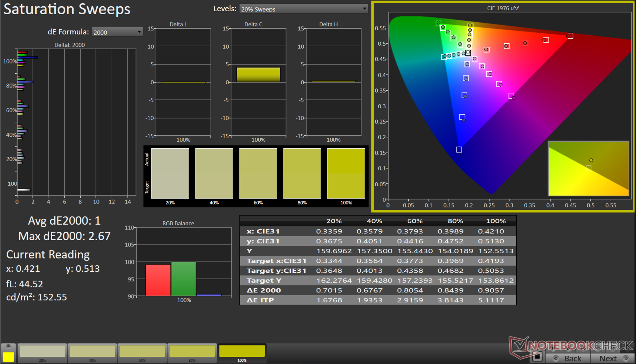
Task: Click the CIE 1976 u'v' chart title
Action: pyautogui.click(x=503, y=8)
